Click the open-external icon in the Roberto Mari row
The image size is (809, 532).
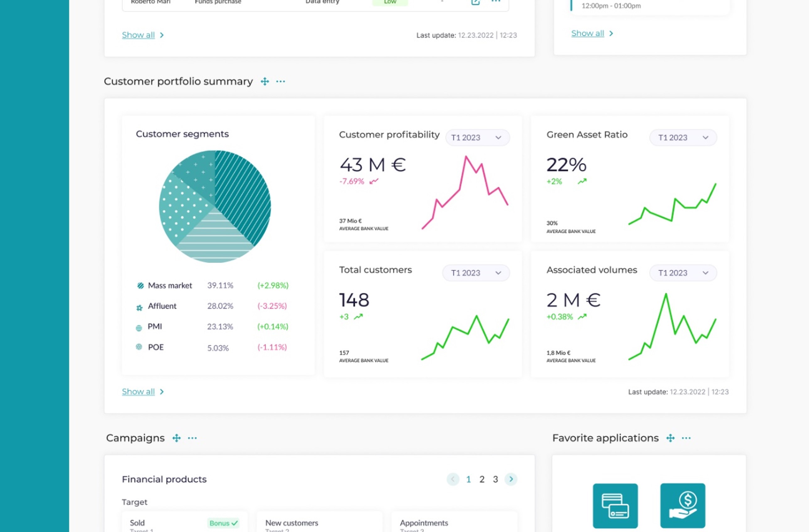click(x=475, y=2)
